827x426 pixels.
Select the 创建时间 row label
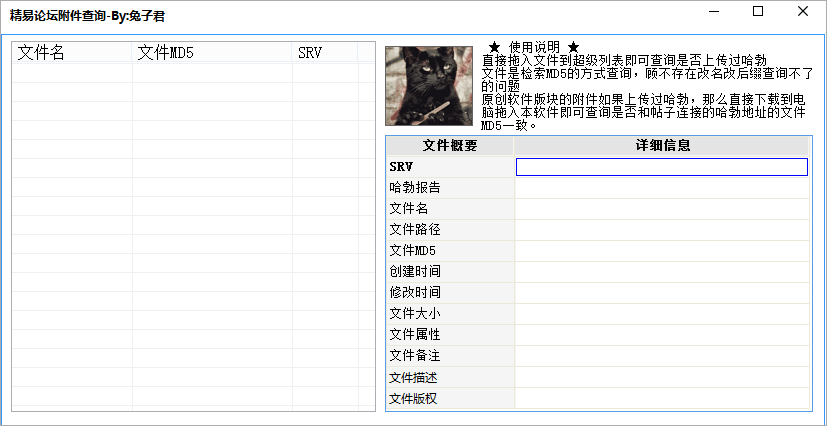pos(450,272)
